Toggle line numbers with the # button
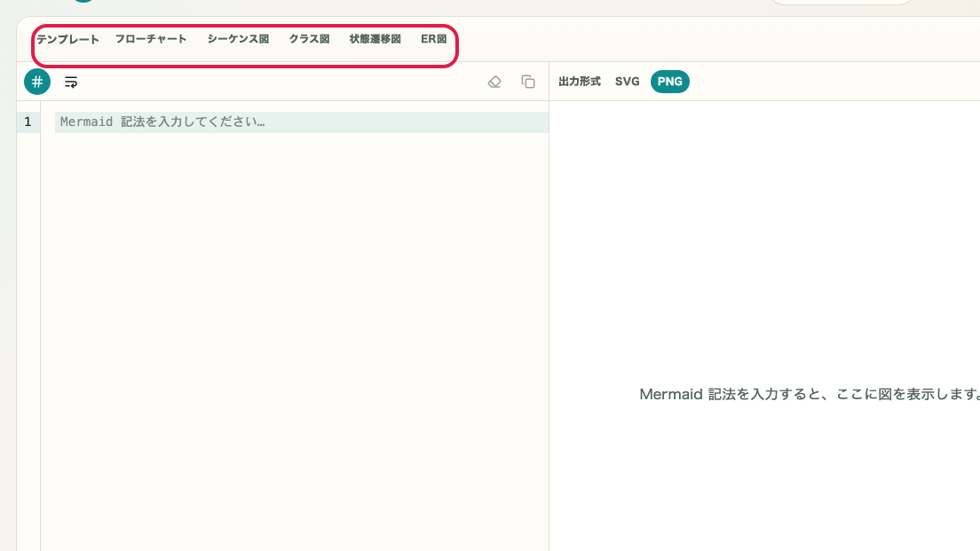Viewport: 980px width, 551px height. 37,82
